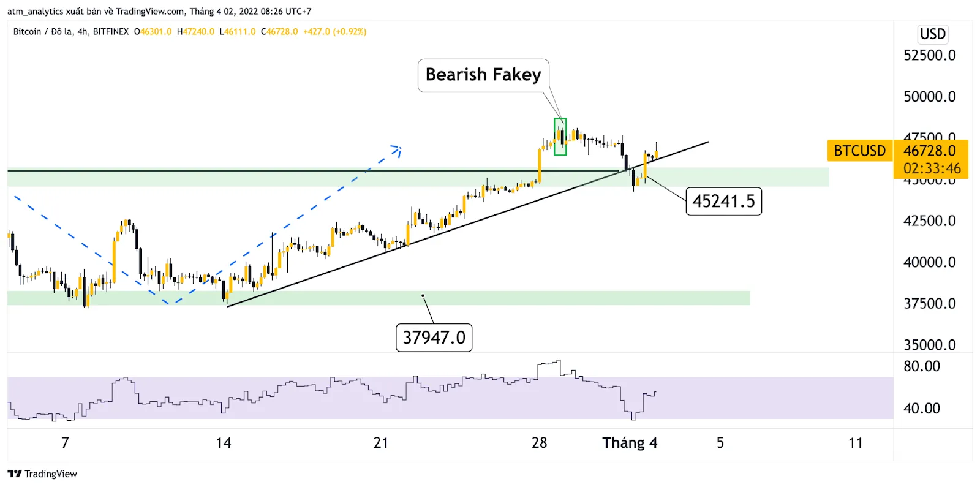Click date 7 on time axis
Viewport: 980px width, 487px height.
coord(66,443)
